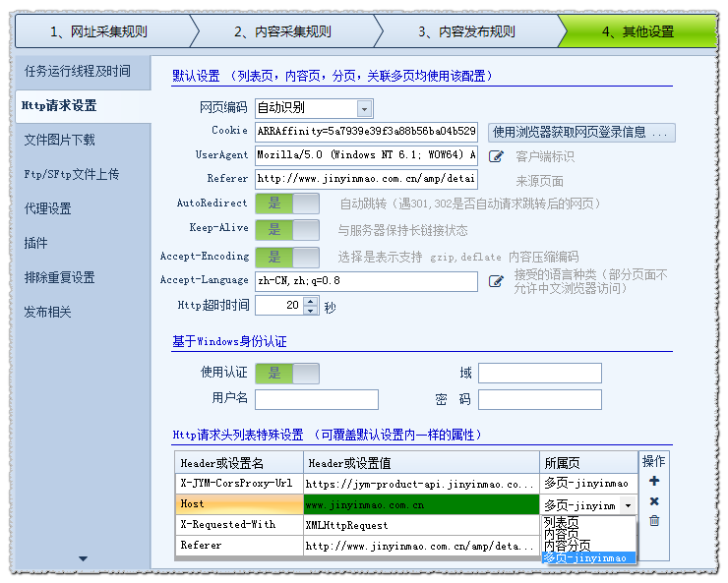Toggle the Keep-Alive switch
728x583 pixels.
[287, 230]
